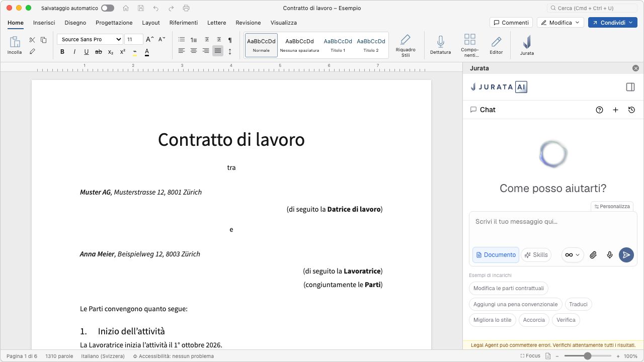Align text right
This screenshot has width=644, height=362.
[x=206, y=51]
